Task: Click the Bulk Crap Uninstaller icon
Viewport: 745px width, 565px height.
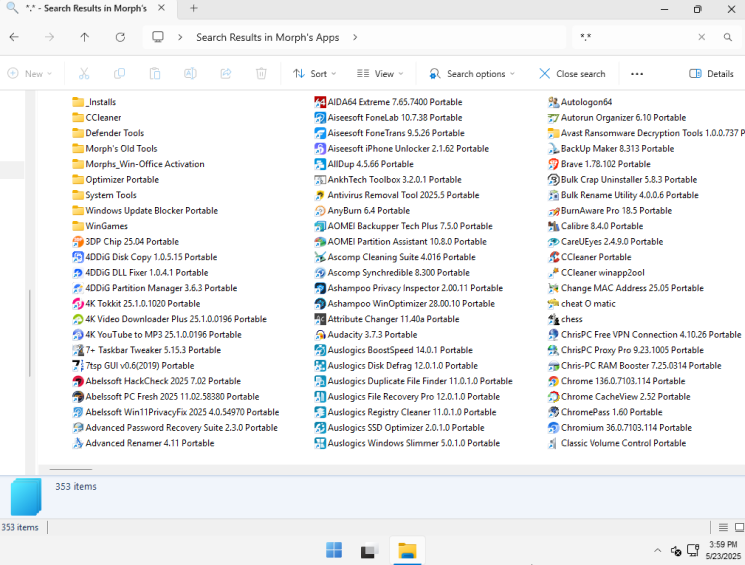Action: (x=553, y=180)
